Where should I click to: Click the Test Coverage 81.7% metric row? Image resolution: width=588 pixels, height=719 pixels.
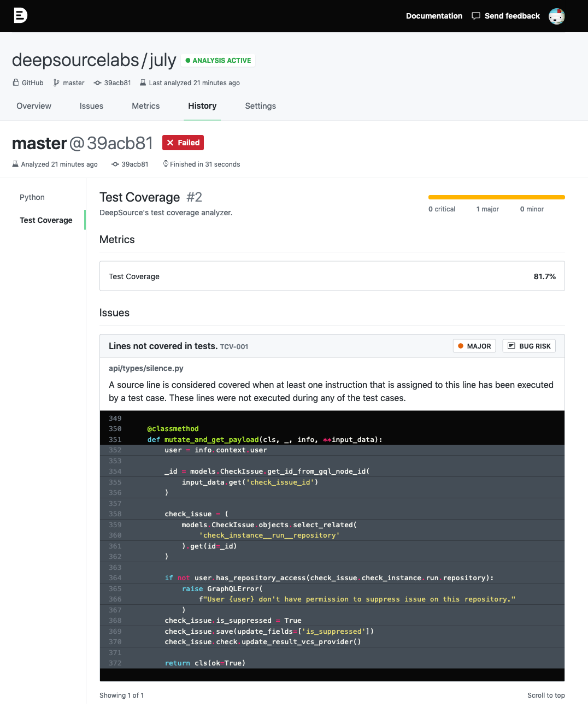pos(332,276)
